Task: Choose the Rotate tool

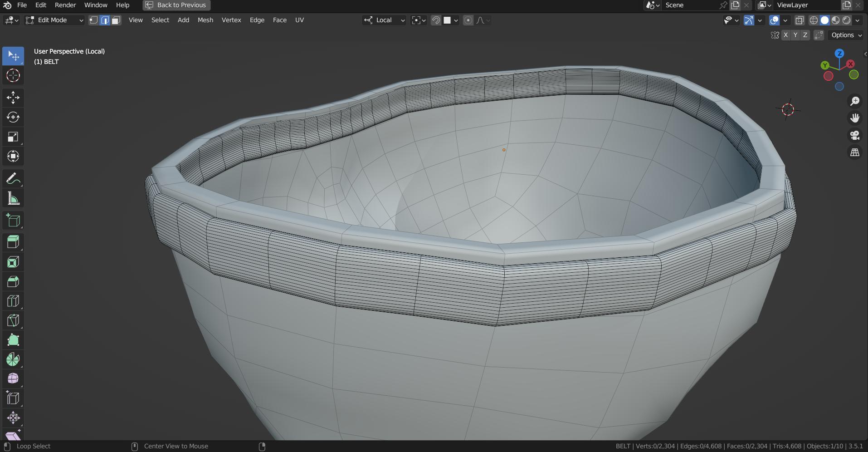Action: pos(13,117)
